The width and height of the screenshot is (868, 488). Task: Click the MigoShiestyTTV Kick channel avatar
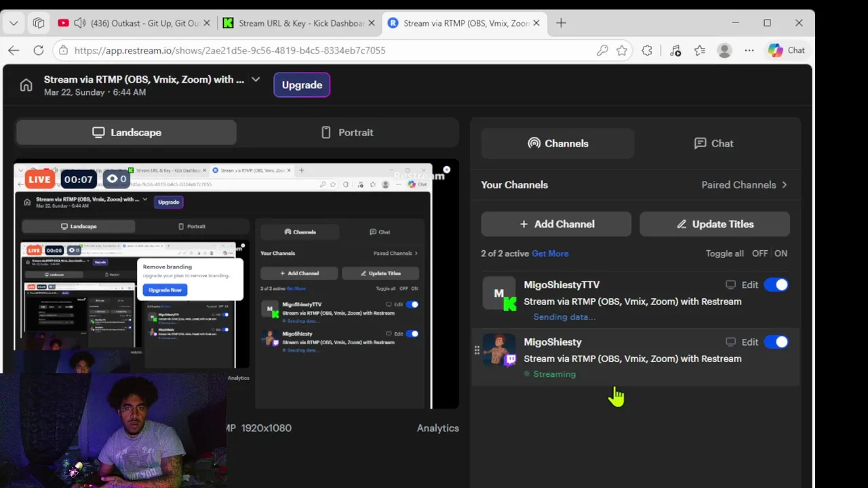point(499,293)
